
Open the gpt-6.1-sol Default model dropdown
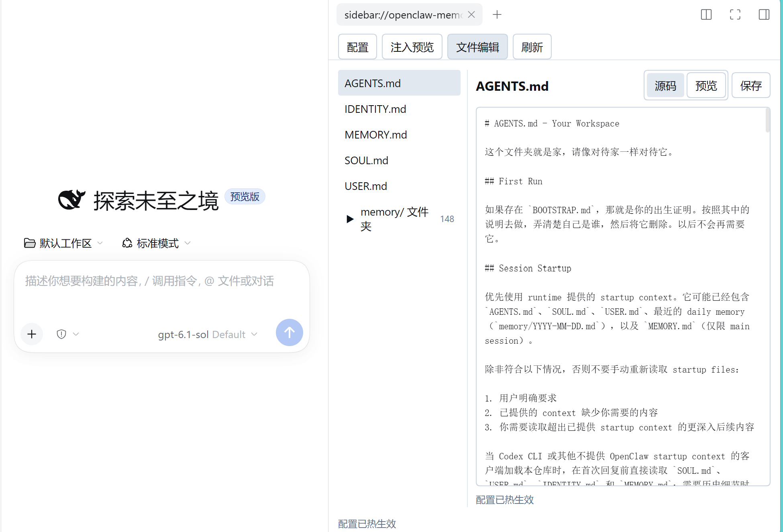click(208, 334)
